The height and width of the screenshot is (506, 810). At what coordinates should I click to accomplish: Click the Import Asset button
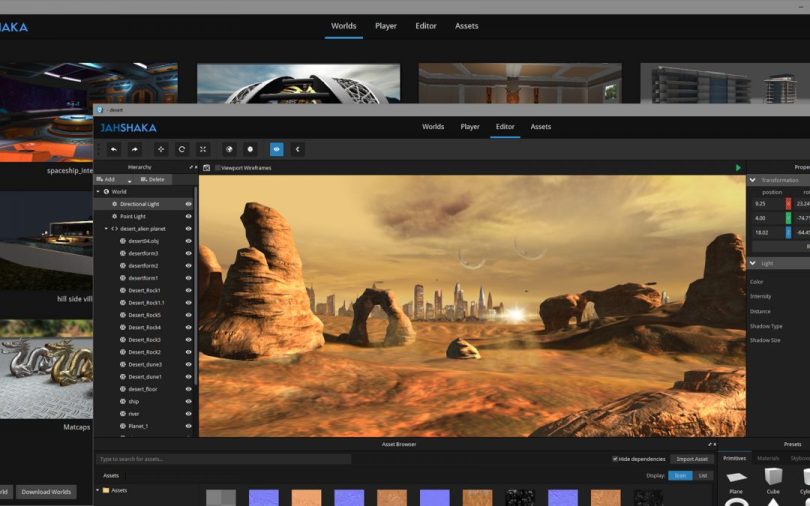691,459
